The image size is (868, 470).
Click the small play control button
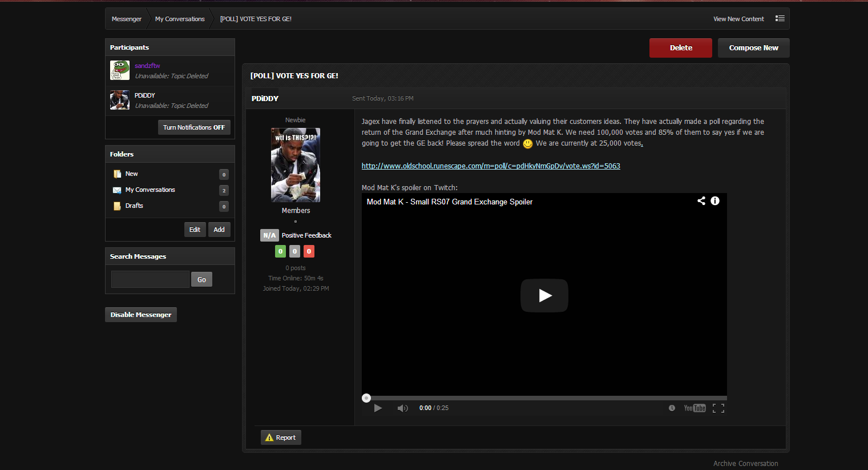pos(378,408)
